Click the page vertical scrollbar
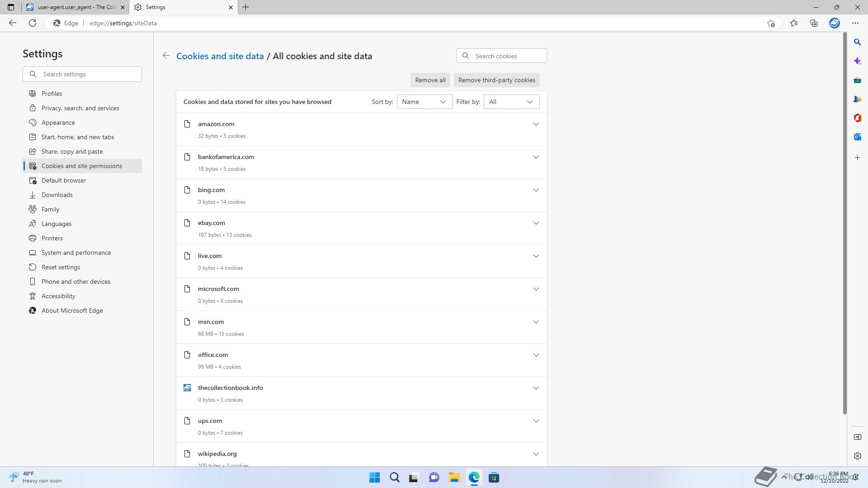868x488 pixels. [844, 224]
